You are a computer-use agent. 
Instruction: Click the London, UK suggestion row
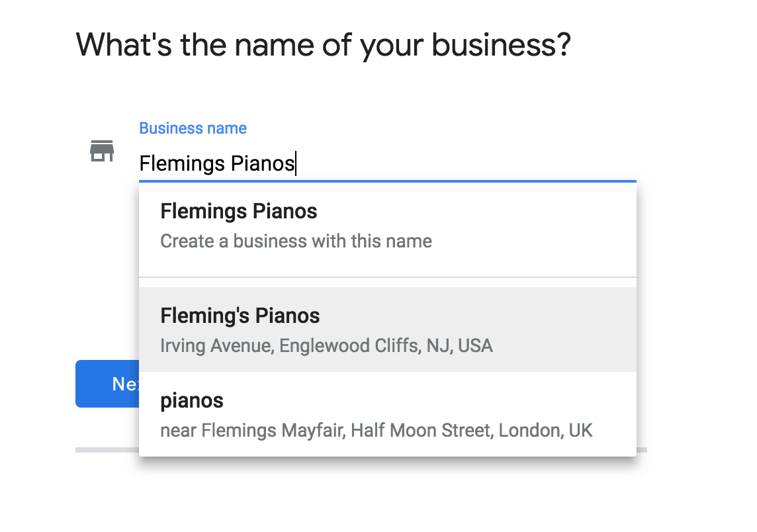(388, 414)
